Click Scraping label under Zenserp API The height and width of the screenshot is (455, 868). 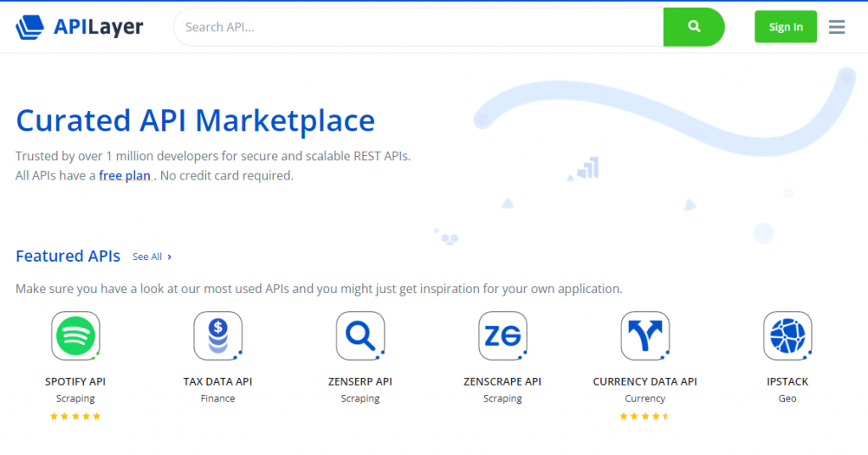point(359,398)
